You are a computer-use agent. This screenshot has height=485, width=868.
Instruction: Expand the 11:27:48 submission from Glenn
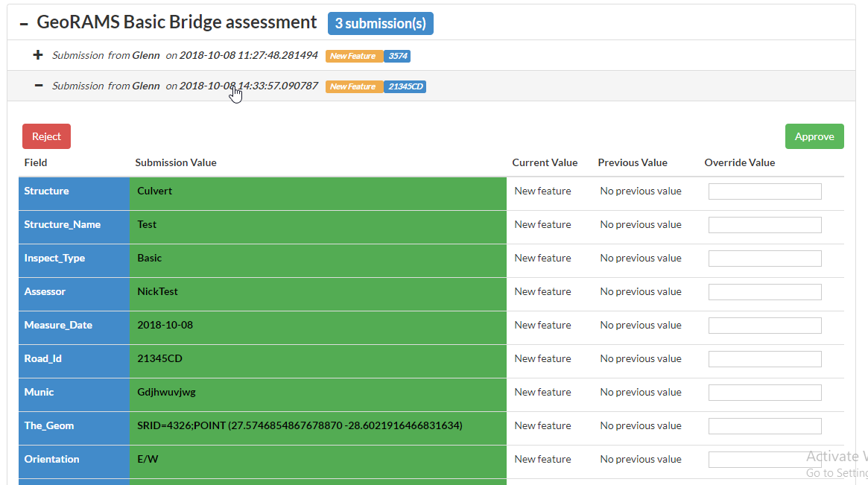39,55
